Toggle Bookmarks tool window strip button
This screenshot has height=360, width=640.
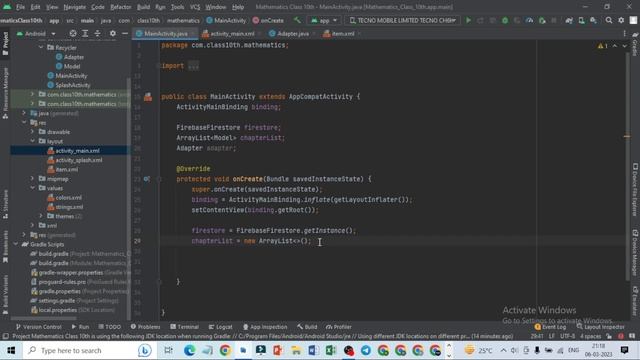5,247
